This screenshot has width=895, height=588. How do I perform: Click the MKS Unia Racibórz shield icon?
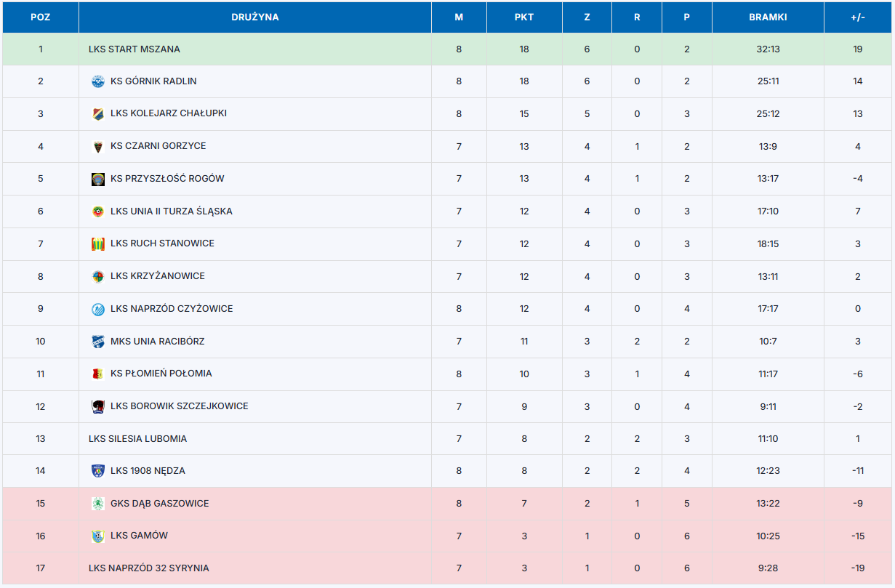click(x=97, y=342)
